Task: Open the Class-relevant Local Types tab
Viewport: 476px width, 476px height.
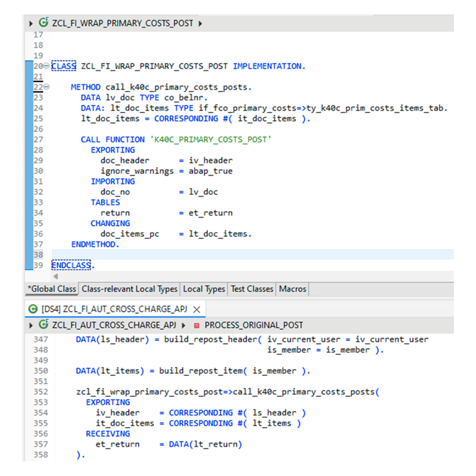Action: click(x=129, y=289)
